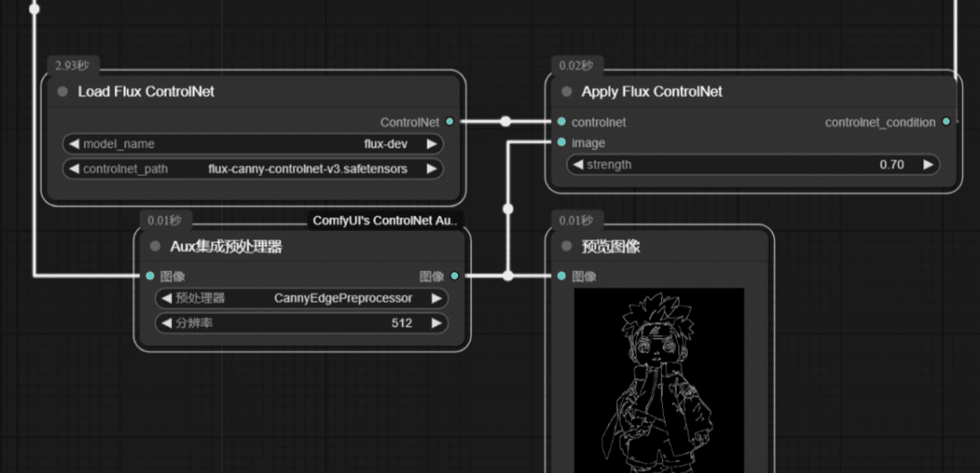Click ControlNet output socket on Load node
The image size is (980, 473).
[449, 122]
